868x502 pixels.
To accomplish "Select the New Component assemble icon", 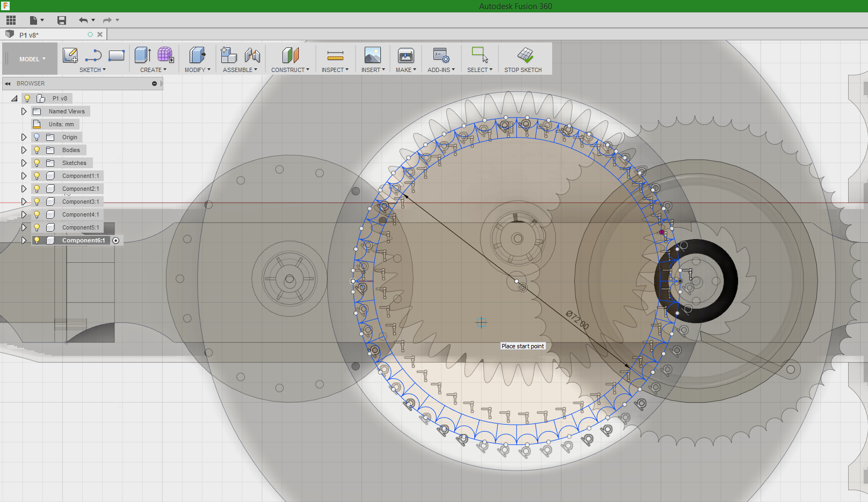I will 229,55.
